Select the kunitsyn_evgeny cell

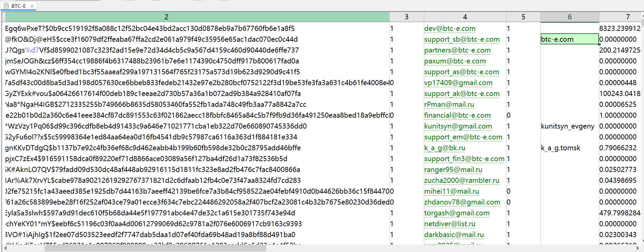570,126
